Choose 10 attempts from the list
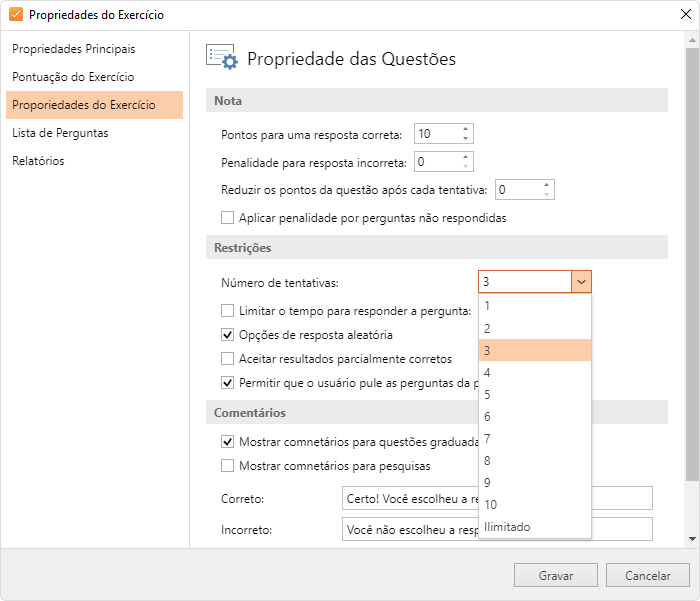Viewport: 700px width, 601px height. (x=535, y=504)
